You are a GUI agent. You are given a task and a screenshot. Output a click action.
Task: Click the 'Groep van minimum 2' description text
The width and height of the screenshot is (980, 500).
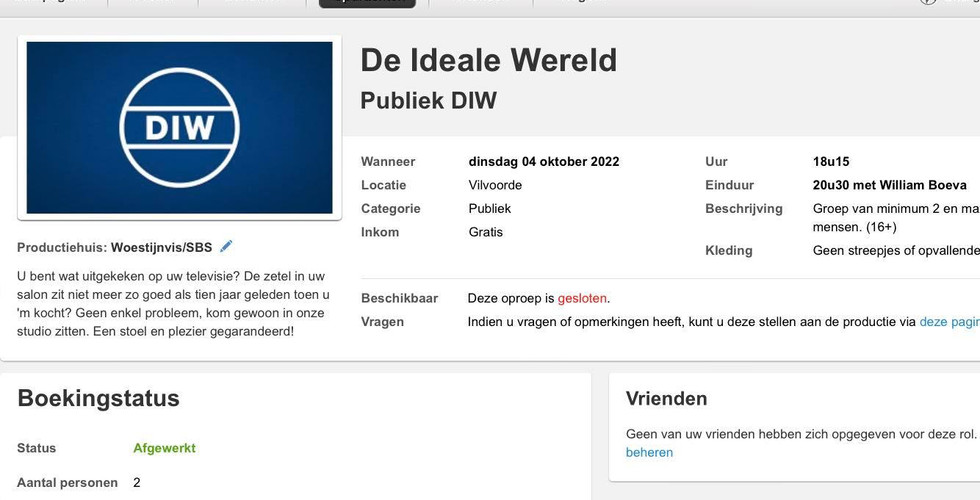[x=896, y=209]
